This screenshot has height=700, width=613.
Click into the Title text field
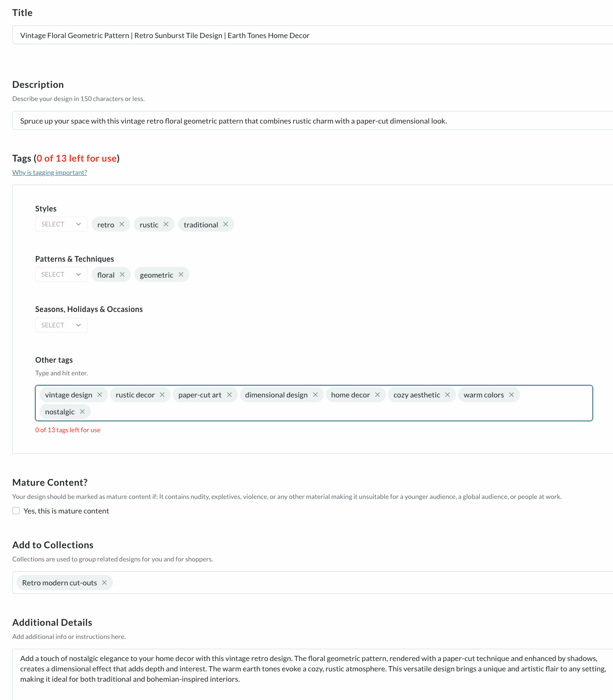click(x=313, y=35)
